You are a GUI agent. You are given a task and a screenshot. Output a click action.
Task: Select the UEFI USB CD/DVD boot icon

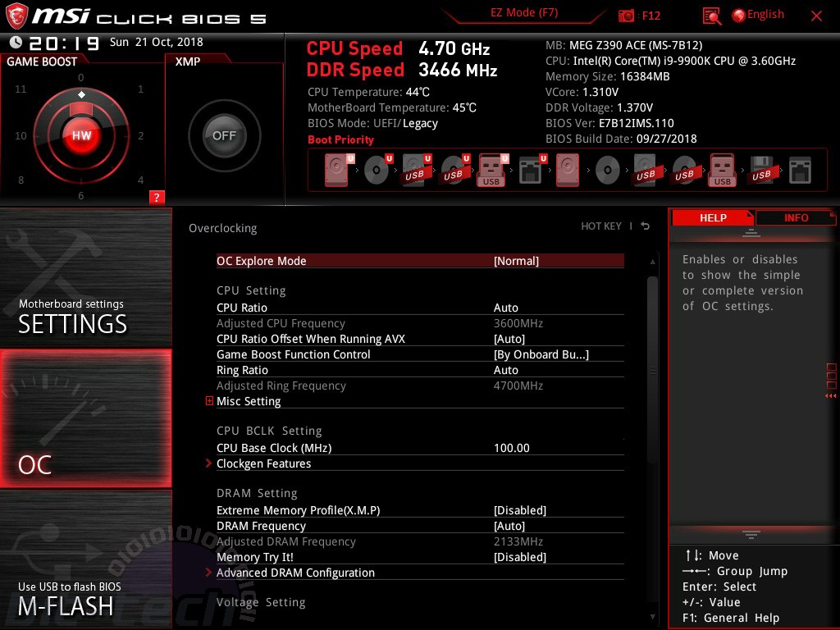[454, 170]
